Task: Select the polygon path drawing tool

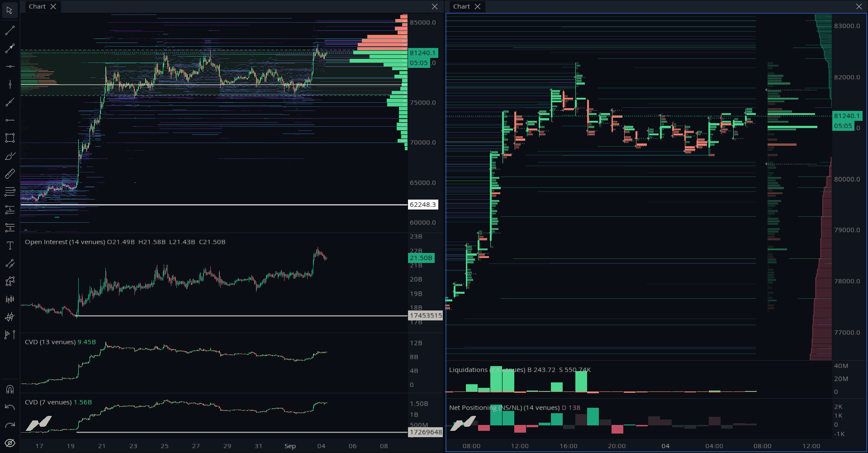Action: (x=9, y=281)
